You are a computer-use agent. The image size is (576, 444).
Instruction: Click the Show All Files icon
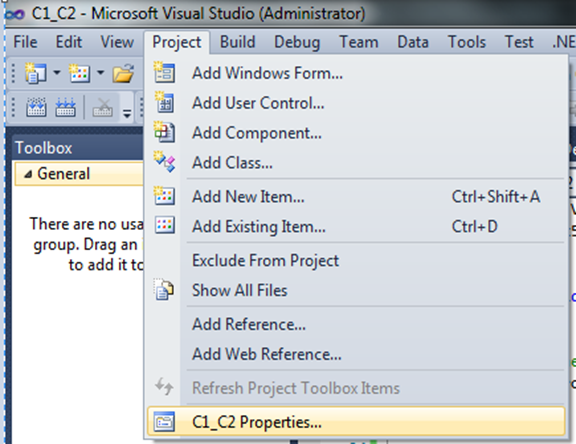click(x=164, y=290)
